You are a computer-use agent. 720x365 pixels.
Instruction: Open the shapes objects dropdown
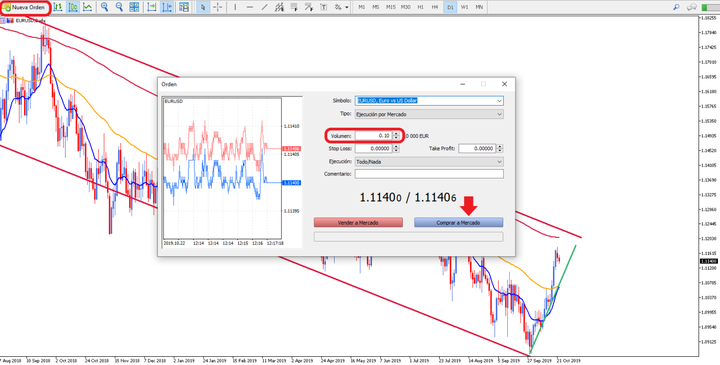[x=341, y=7]
